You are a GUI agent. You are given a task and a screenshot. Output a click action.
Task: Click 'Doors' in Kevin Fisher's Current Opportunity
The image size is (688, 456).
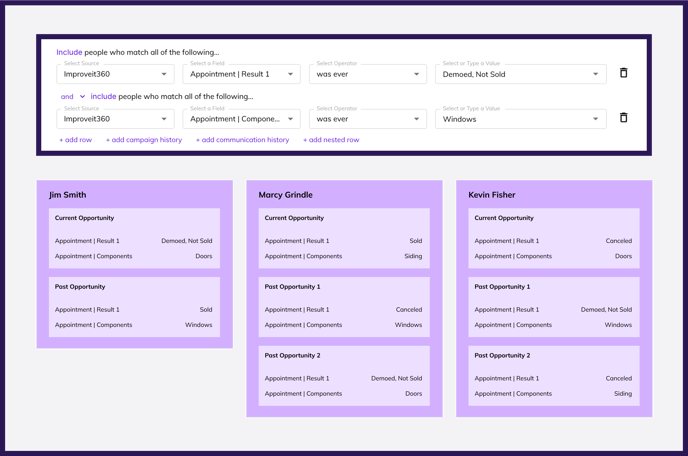pyautogui.click(x=623, y=256)
